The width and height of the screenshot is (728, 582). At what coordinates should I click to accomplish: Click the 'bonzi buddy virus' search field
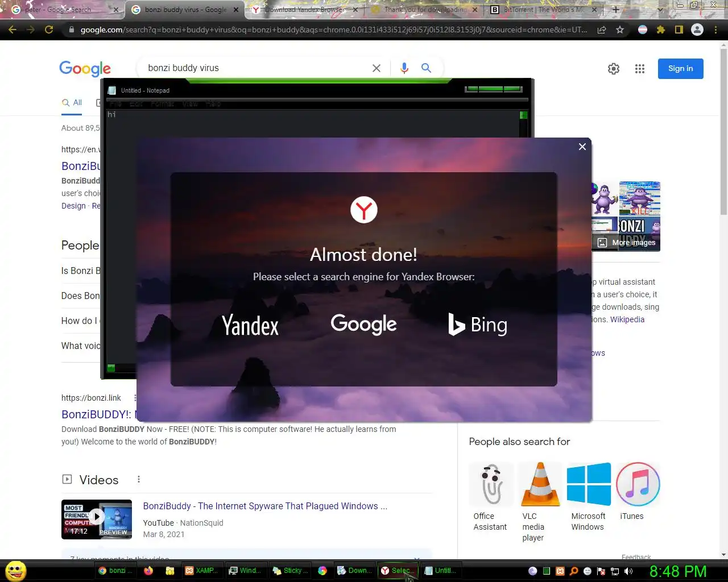256,68
